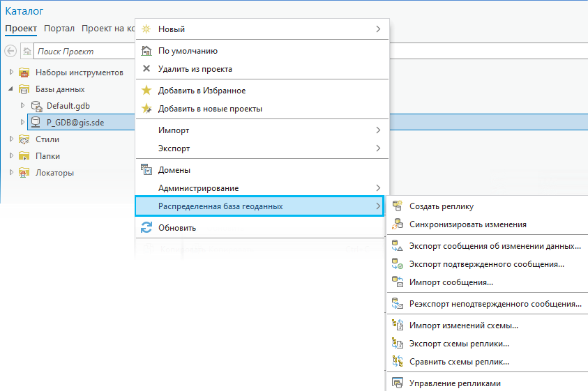Select the Локаторы tree item label
The width and height of the screenshot is (588, 391).
54,173
